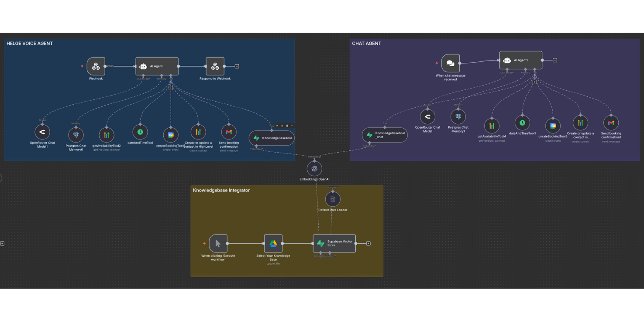Open the Supabase Vector Store node
Image resolution: width=644 pixels, height=327 pixels.
click(x=334, y=243)
